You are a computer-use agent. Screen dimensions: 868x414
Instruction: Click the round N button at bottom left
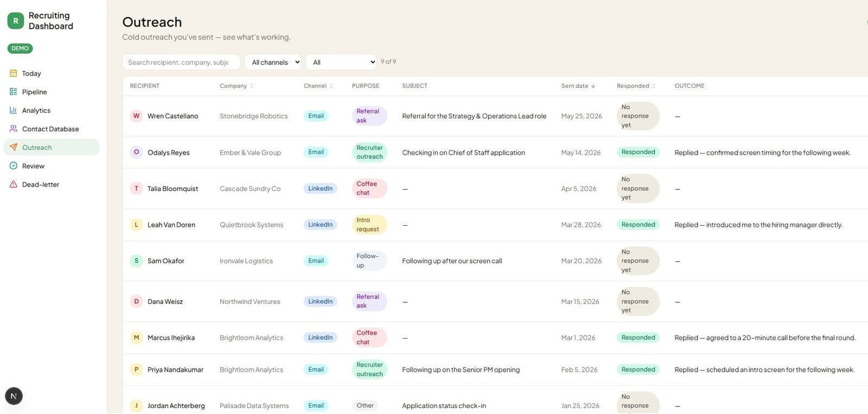point(14,396)
